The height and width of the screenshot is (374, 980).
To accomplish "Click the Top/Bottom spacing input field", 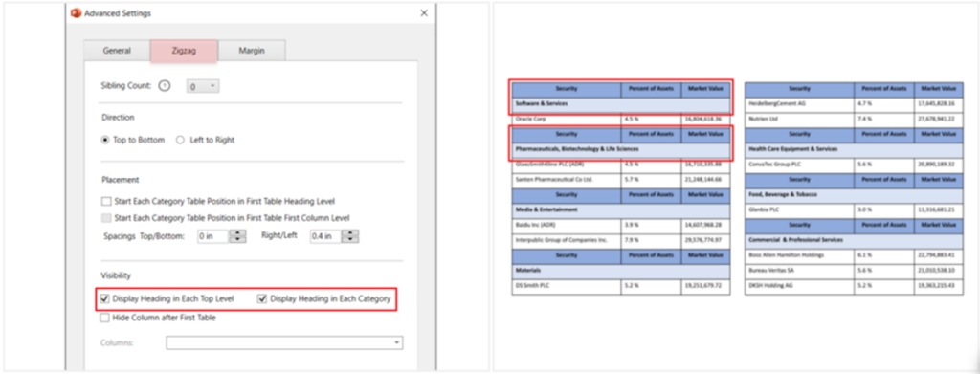I will 213,236.
